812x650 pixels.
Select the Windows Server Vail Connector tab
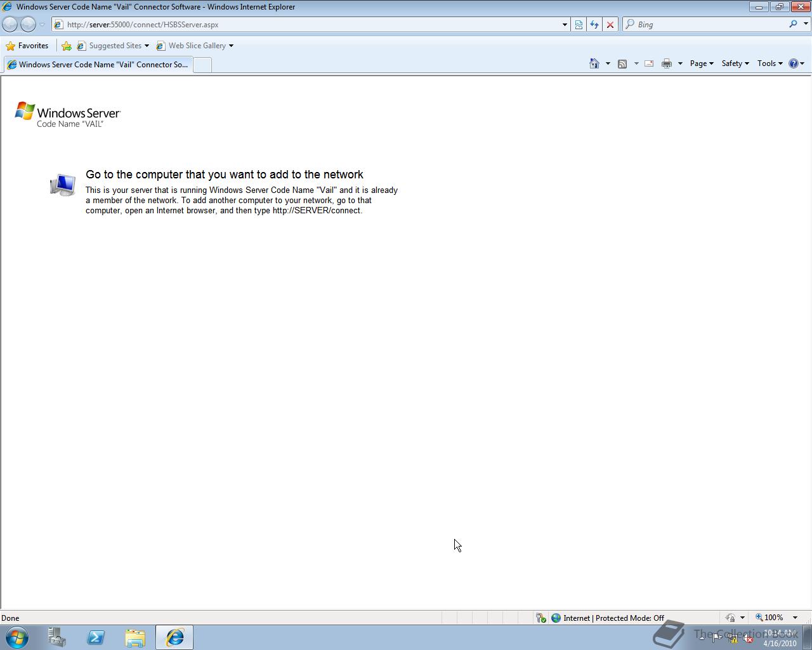pyautogui.click(x=98, y=65)
